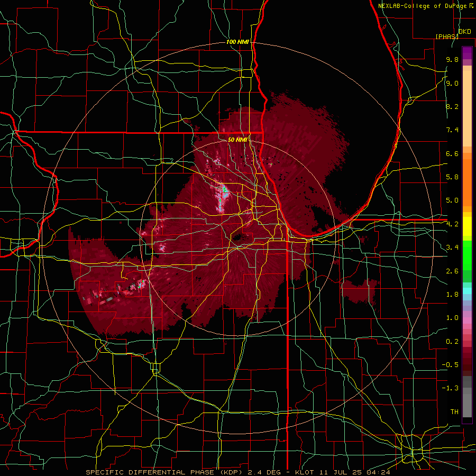This screenshot has height=476, width=476.
Task: Click the 6.6 legend value
Action: click(x=452, y=153)
